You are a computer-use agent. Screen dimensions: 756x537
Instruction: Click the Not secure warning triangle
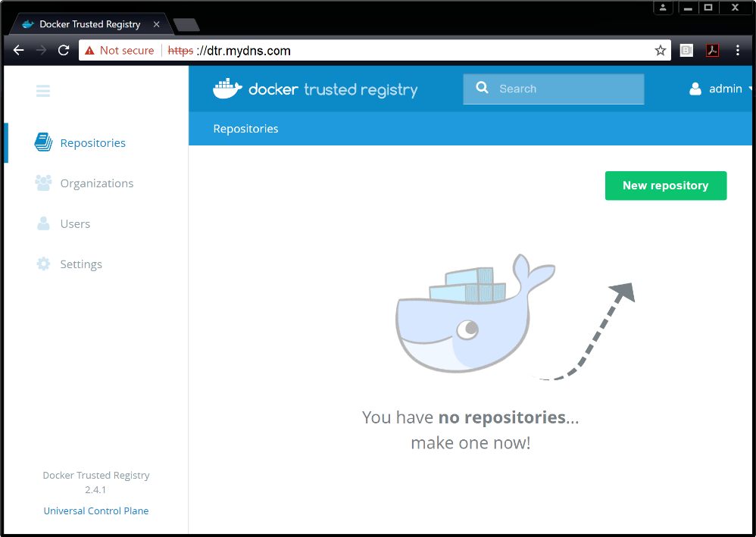click(89, 51)
